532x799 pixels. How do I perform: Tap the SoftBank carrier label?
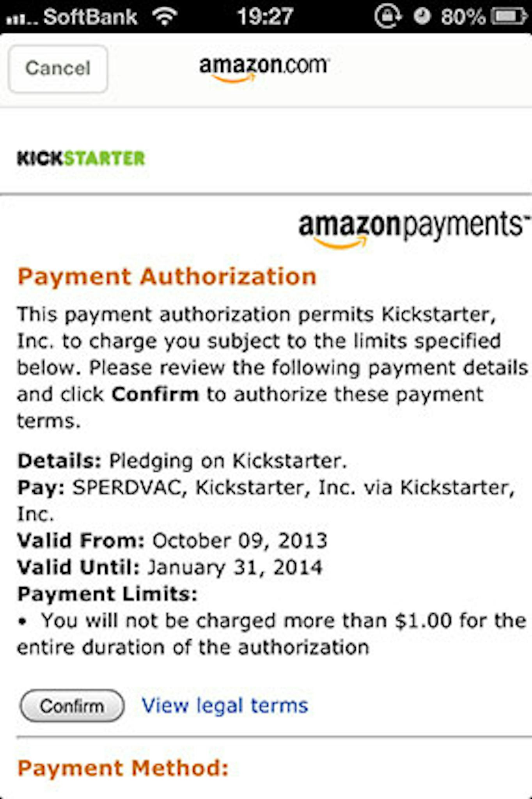(x=90, y=16)
